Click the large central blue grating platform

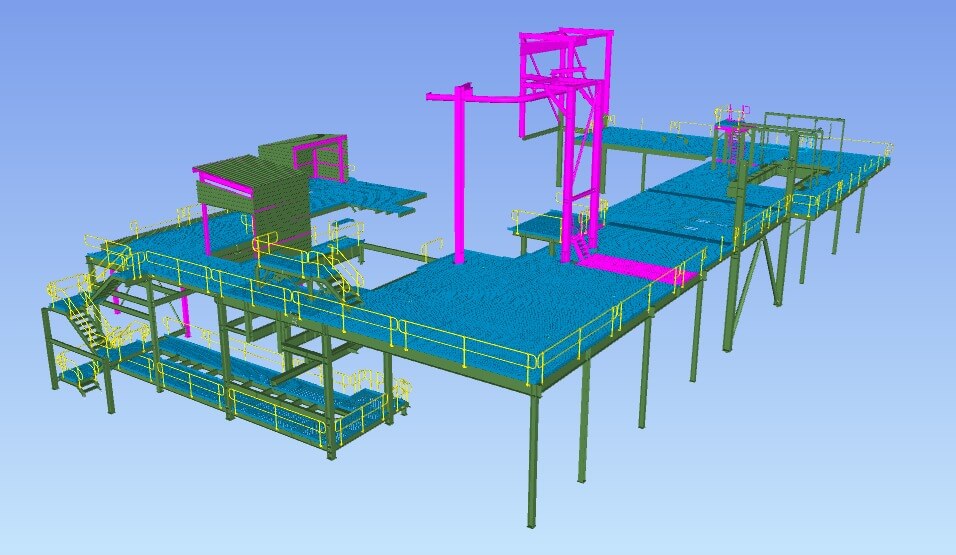[x=500, y=300]
